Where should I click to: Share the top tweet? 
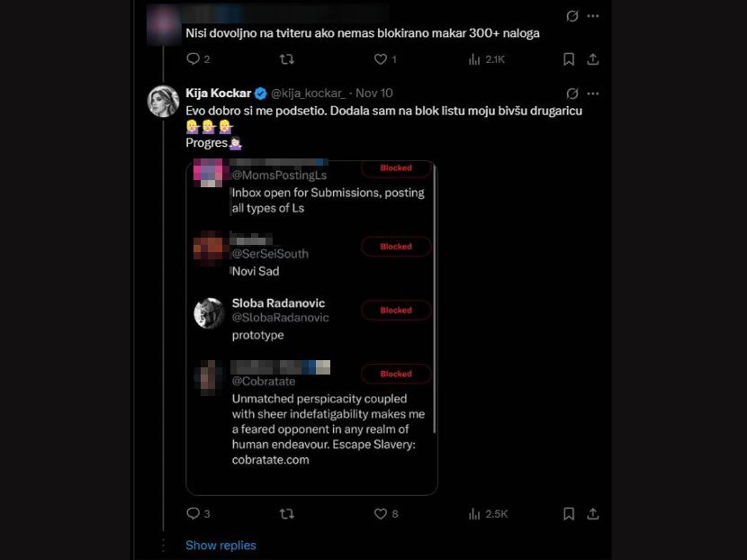coord(593,59)
